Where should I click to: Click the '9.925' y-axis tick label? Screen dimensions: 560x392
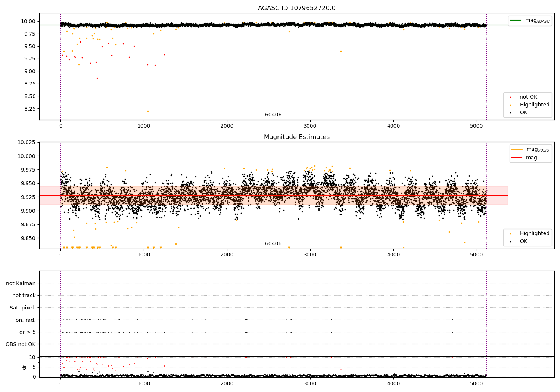tap(28, 197)
